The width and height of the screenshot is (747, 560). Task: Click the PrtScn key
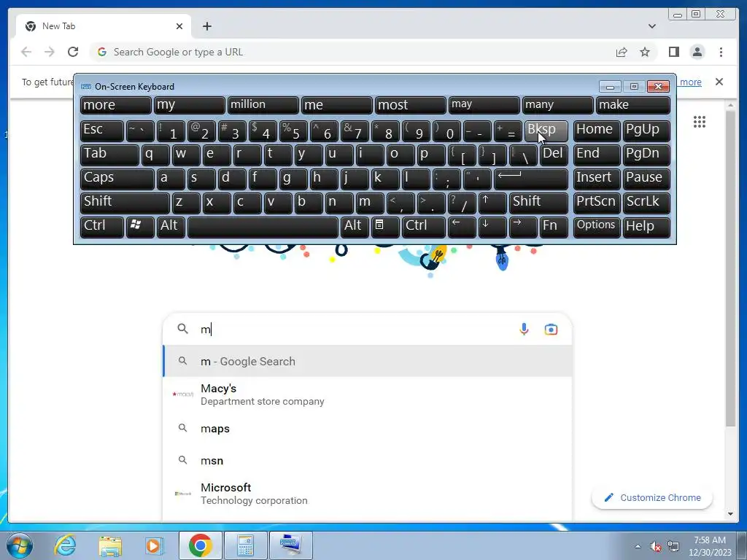tap(597, 203)
